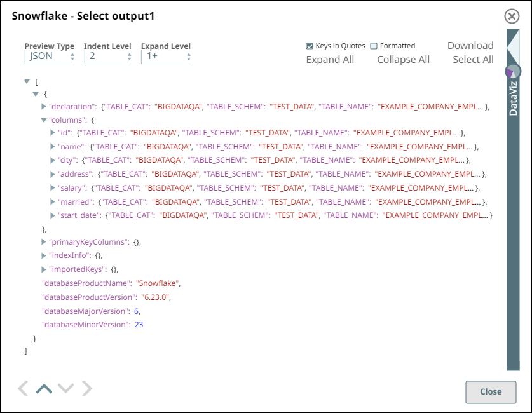The width and height of the screenshot is (532, 413).
Task: Open the Preview Type JSON dropdown
Action: coord(50,57)
